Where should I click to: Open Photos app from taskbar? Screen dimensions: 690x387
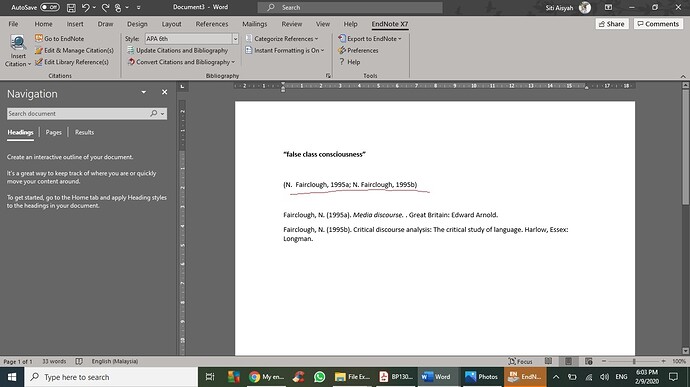(x=481, y=377)
